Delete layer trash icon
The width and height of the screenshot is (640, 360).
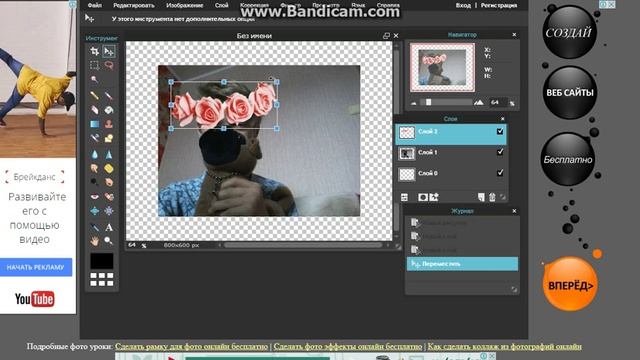(x=492, y=197)
